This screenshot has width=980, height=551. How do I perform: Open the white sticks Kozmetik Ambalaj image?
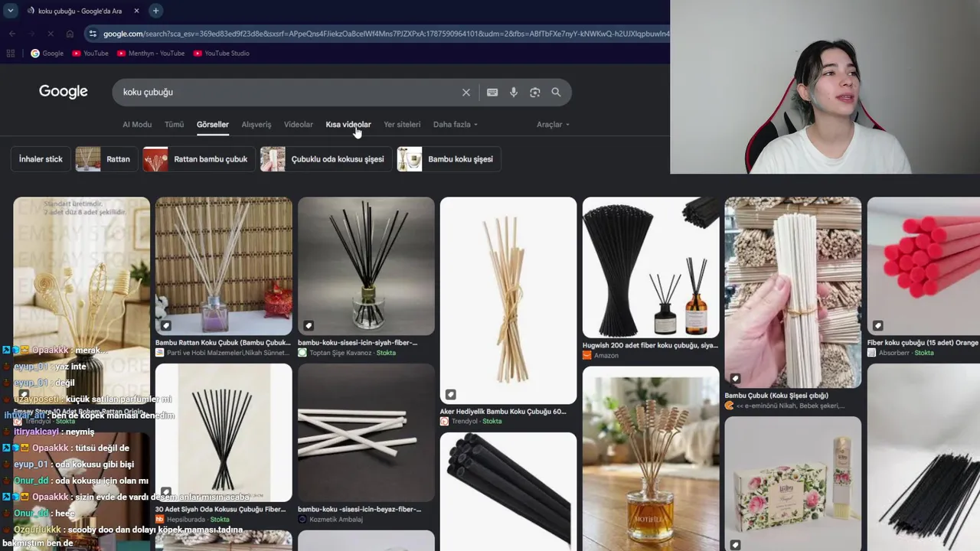coord(366,432)
